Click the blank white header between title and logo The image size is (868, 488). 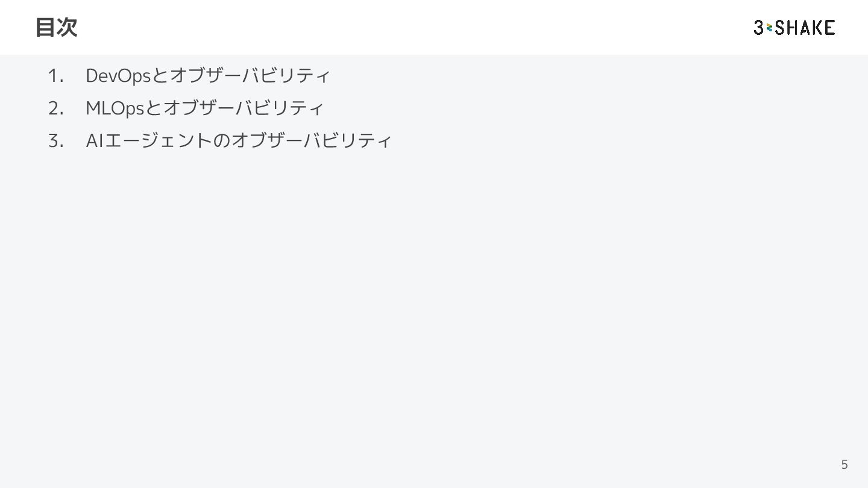pyautogui.click(x=416, y=27)
